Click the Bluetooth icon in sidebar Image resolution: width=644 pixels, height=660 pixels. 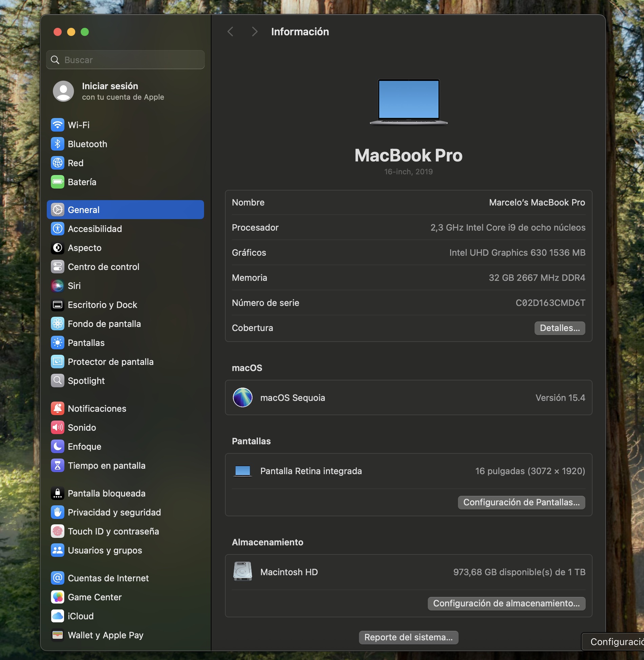57,144
